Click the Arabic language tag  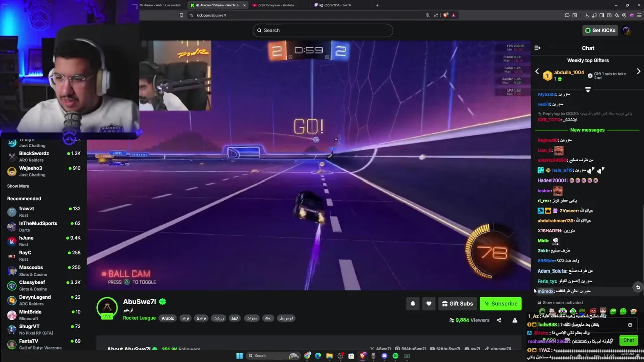click(168, 318)
